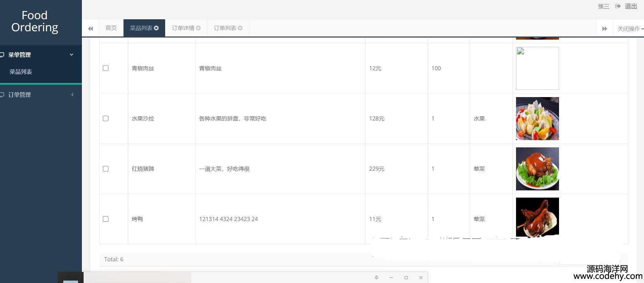Image resolution: width=644 pixels, height=283 pixels.
Task: Close the 菜品列表 tab via its x icon
Action: click(156, 28)
